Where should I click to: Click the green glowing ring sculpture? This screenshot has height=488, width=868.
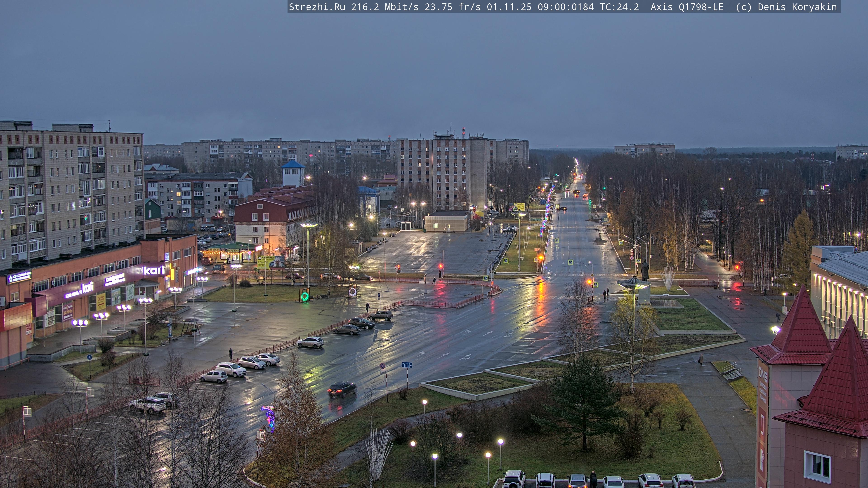(x=305, y=296)
